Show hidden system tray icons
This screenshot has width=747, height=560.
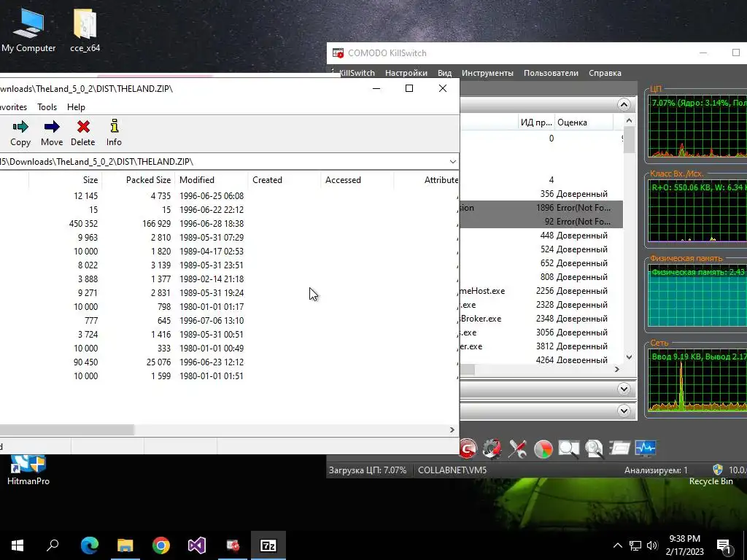[617, 545]
